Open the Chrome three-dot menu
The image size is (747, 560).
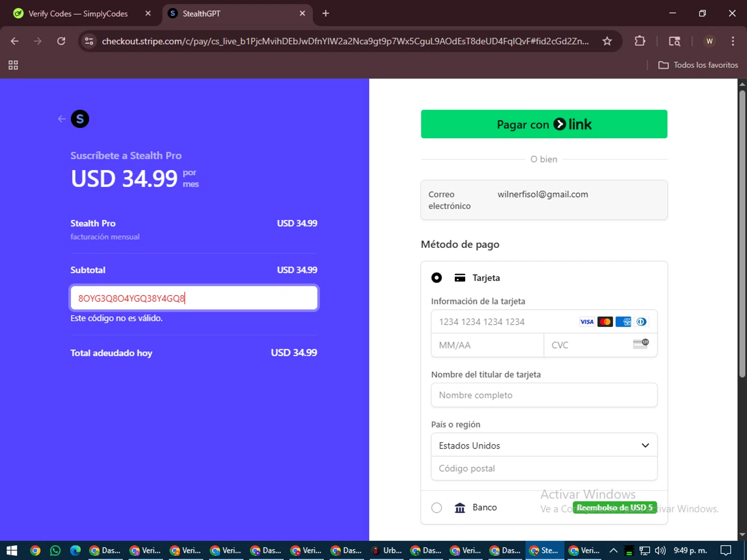(733, 41)
